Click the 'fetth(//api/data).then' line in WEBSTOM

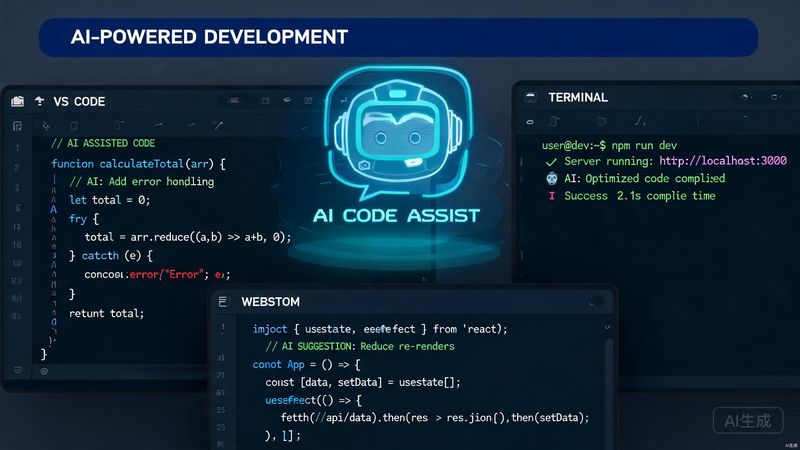[435, 418]
